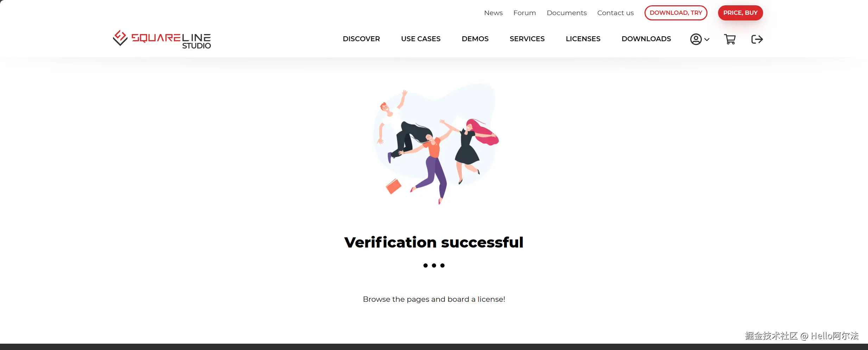868x350 pixels.
Task: Click the Verification successful heading
Action: pos(434,242)
